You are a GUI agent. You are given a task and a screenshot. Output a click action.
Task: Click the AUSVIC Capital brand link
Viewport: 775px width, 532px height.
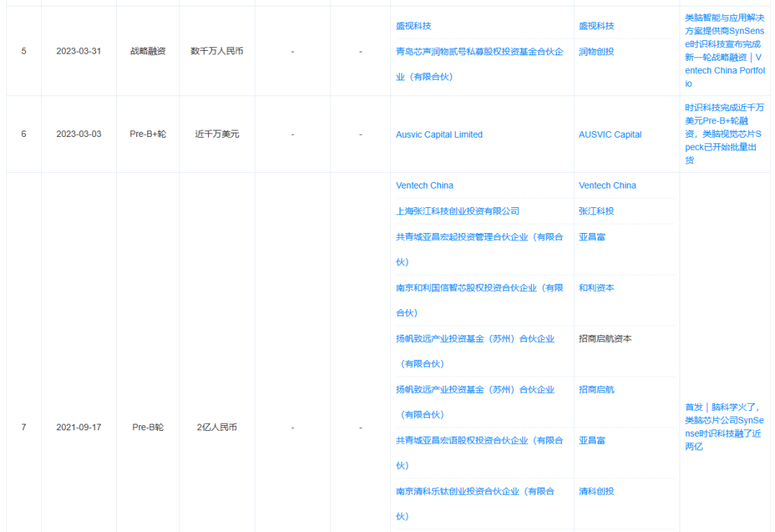pos(610,134)
